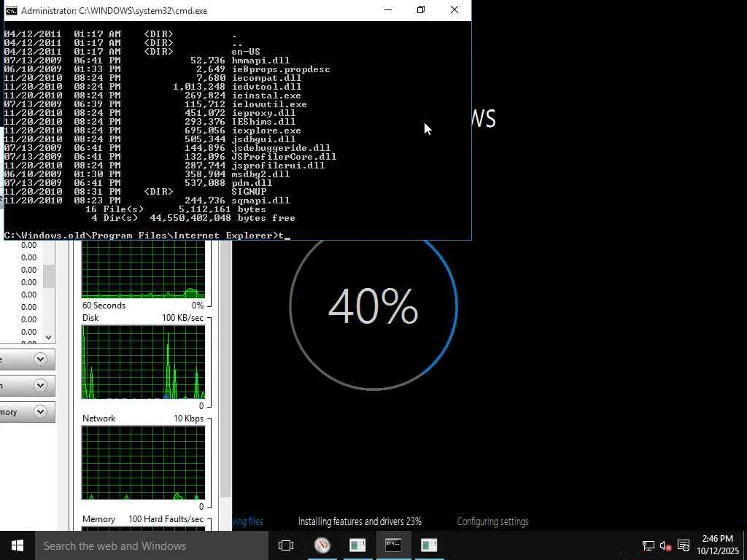Click the Disk usage graph
Viewport: 747px width, 560px height.
144,362
